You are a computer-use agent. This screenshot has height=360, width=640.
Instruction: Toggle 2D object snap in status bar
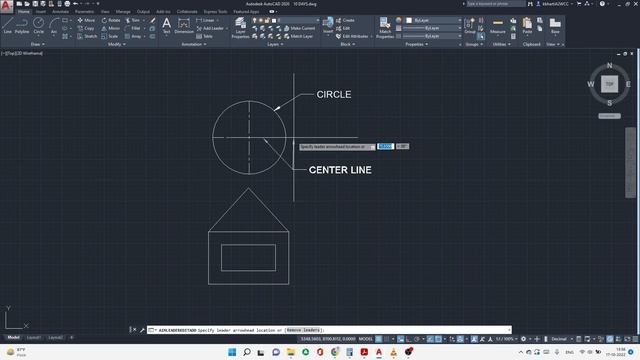438,339
